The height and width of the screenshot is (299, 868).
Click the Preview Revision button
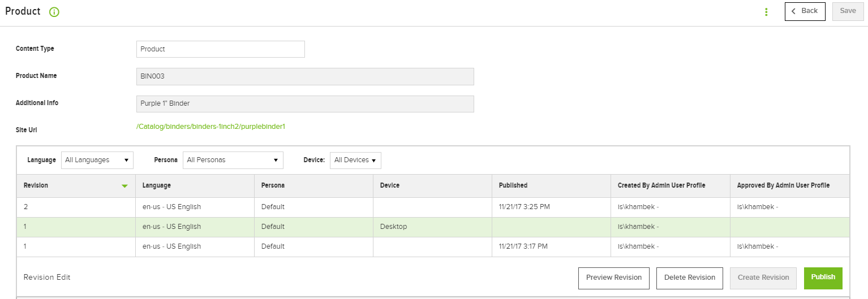point(614,278)
